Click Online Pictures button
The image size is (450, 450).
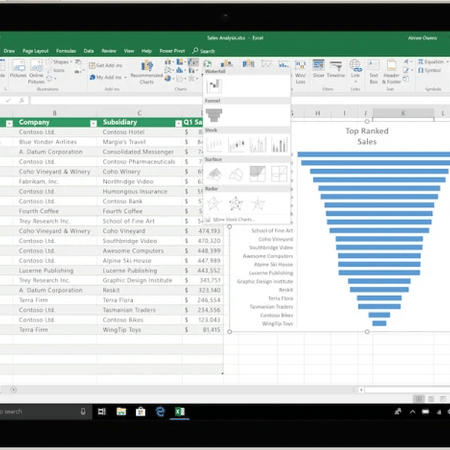[x=36, y=71]
